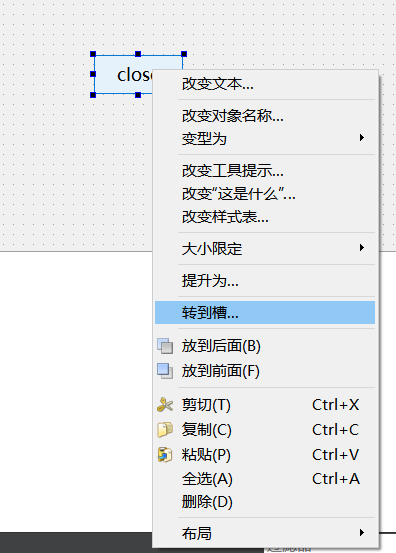This screenshot has height=553, width=396.
Task: Choose 改变对象名称... menu entry
Action: tap(265, 115)
